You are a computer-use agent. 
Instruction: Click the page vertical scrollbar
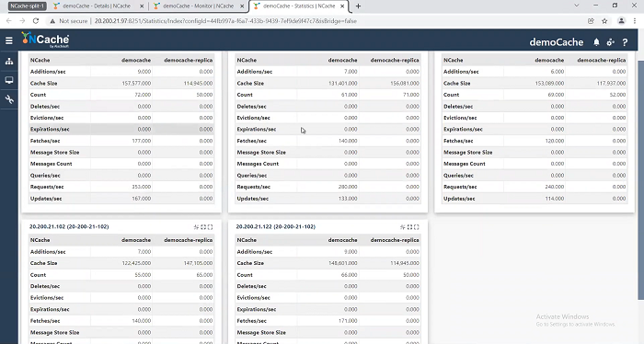click(640, 179)
